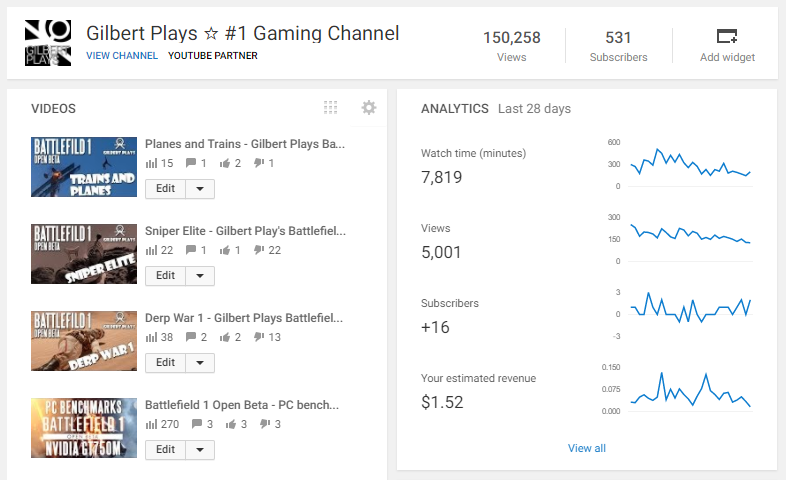
Task: Click the Add widget icon
Action: click(x=727, y=37)
